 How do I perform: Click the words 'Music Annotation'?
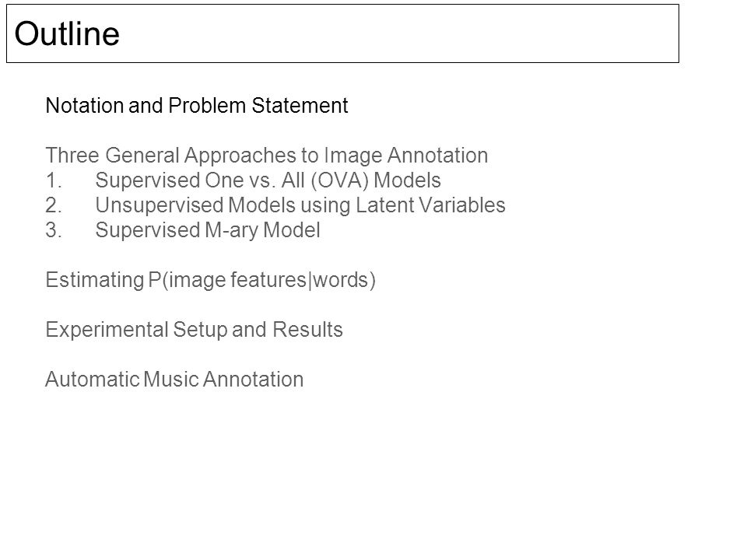pos(223,380)
